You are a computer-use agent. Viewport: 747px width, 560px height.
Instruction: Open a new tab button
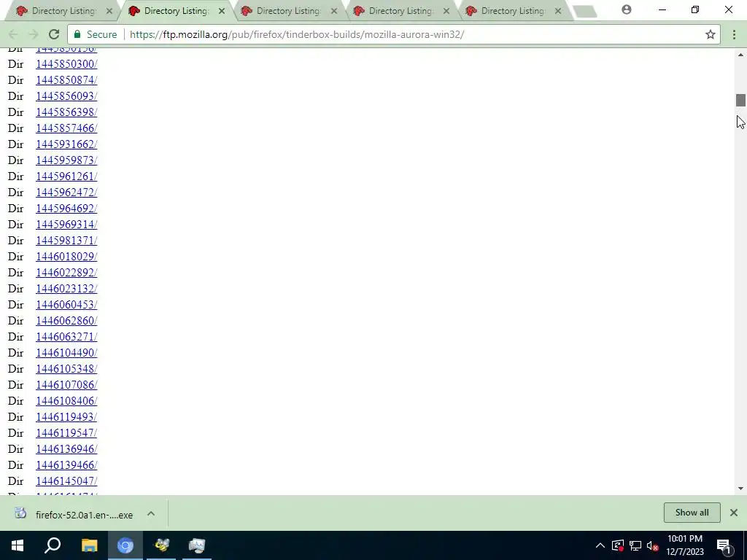pos(584,12)
